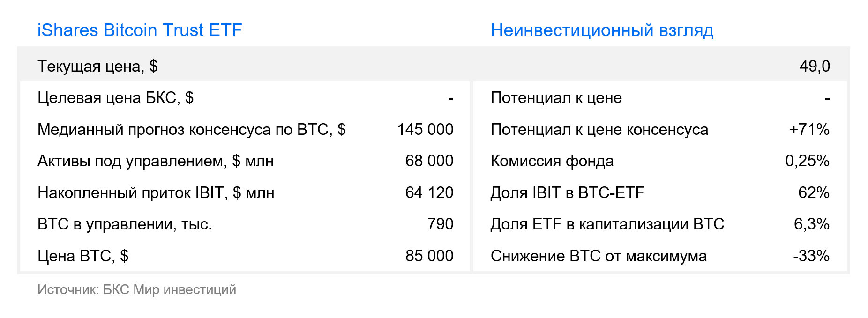The image size is (868, 318).
Task: Click the value 64 120
Action: pyautogui.click(x=429, y=192)
